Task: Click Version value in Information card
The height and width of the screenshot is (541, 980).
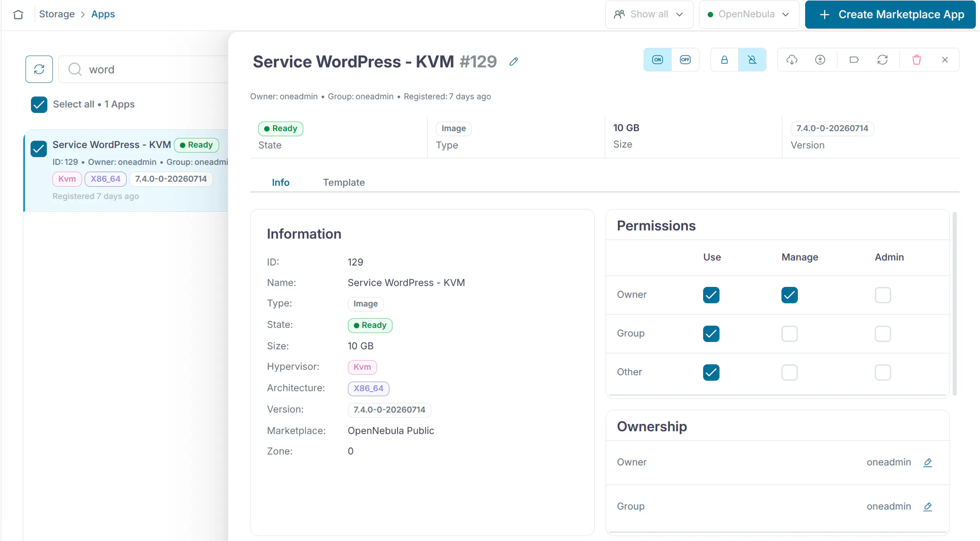Action: (x=389, y=410)
